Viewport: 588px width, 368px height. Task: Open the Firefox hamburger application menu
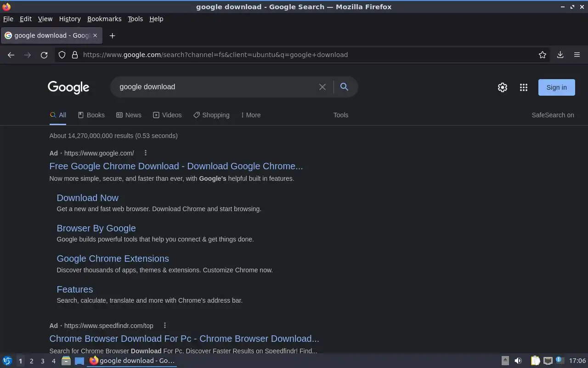click(577, 55)
